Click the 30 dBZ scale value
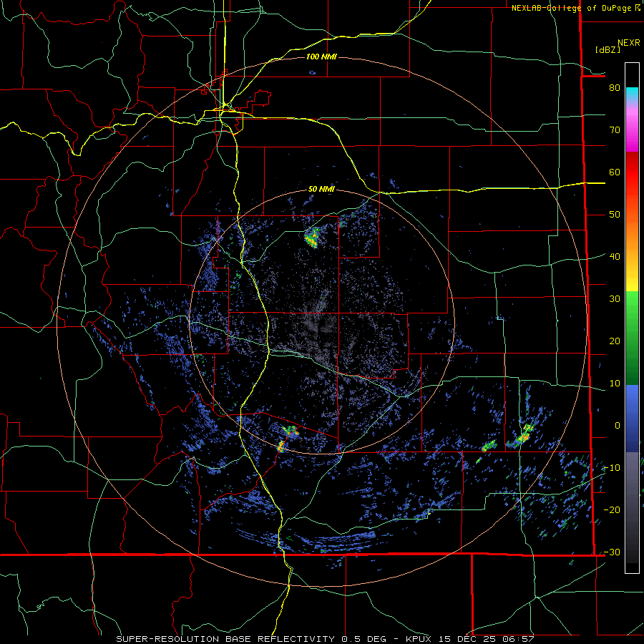 tap(615, 298)
